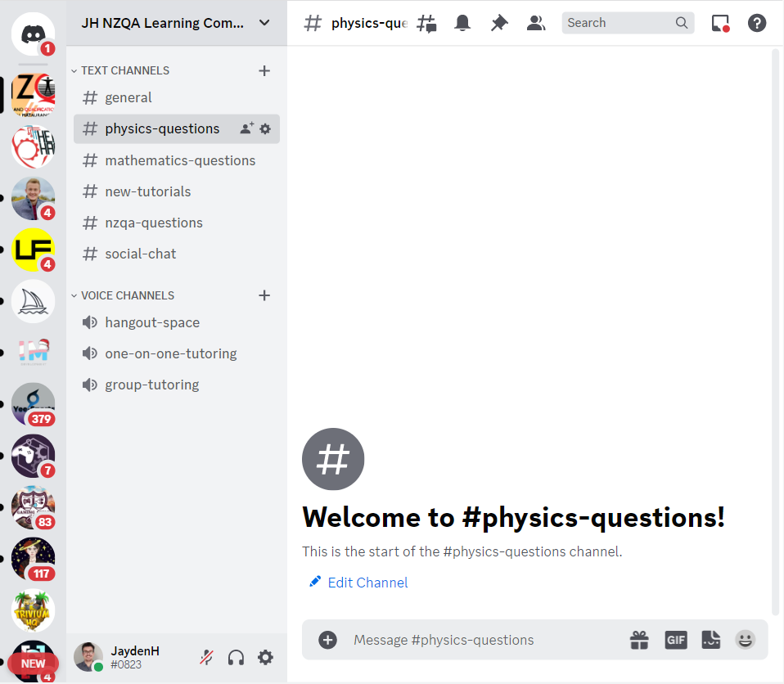
Task: Toggle deafen headphones icon
Action: 236,658
